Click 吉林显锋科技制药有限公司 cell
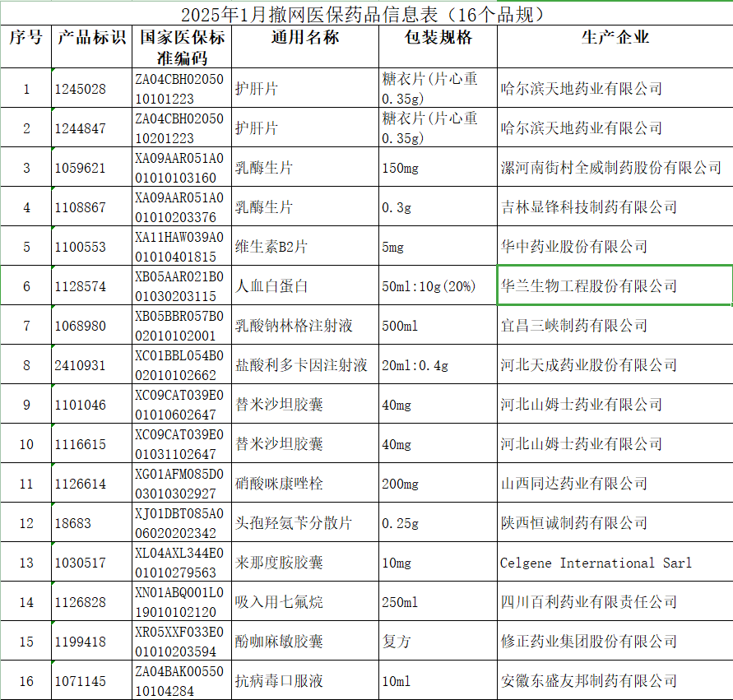This screenshot has width=733, height=700. pos(615,207)
